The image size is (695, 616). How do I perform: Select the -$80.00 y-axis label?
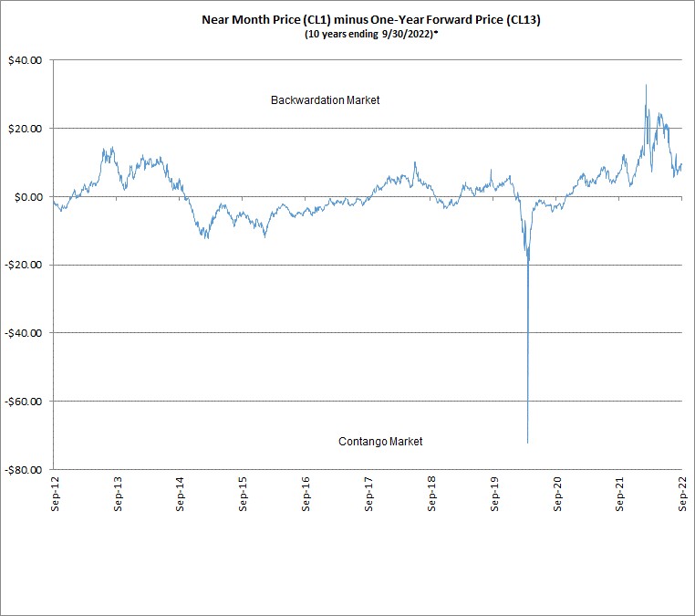click(x=24, y=470)
